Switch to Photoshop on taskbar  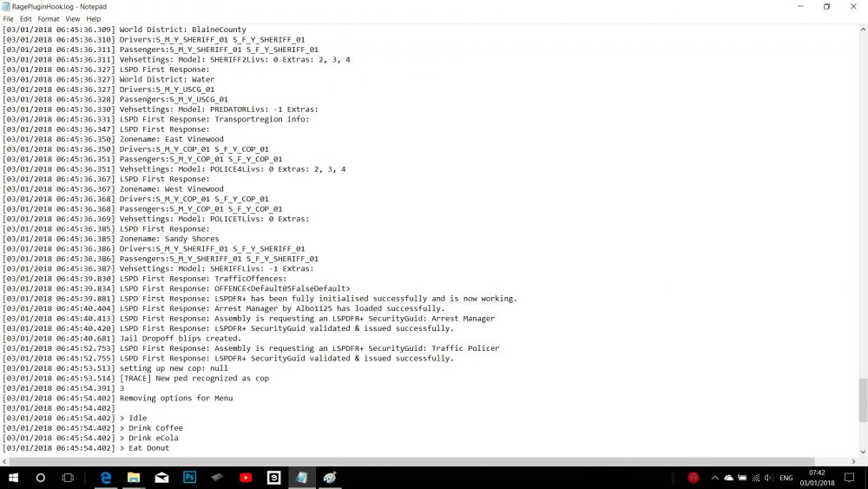(190, 478)
